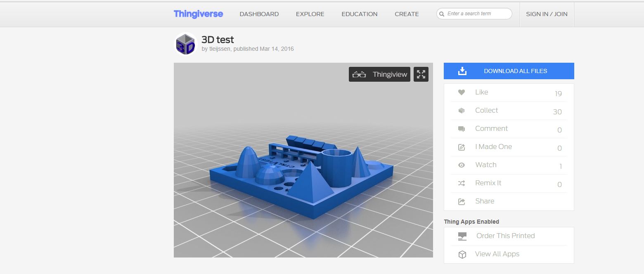Open View All Apps

click(509, 254)
